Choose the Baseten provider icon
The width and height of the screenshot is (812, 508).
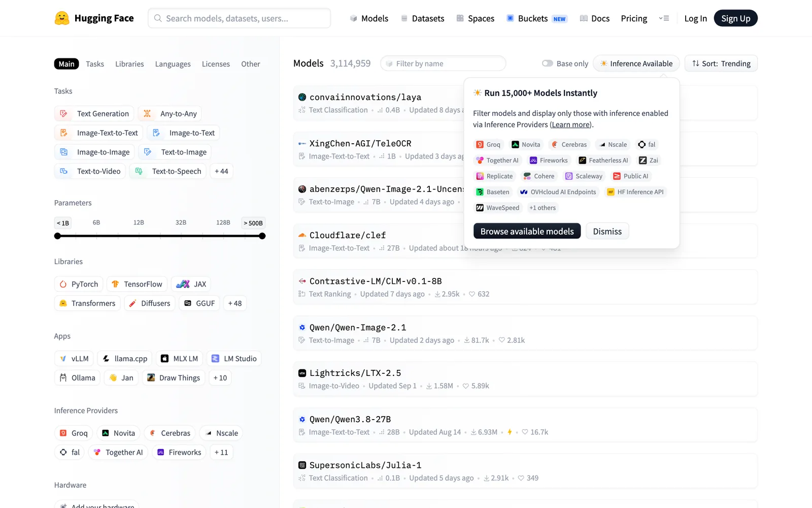click(x=480, y=192)
